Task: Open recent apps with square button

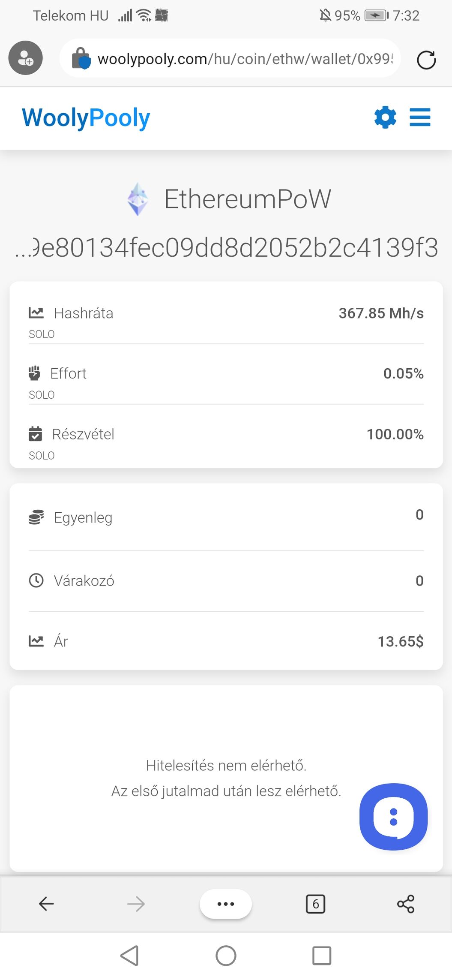Action: click(x=322, y=955)
